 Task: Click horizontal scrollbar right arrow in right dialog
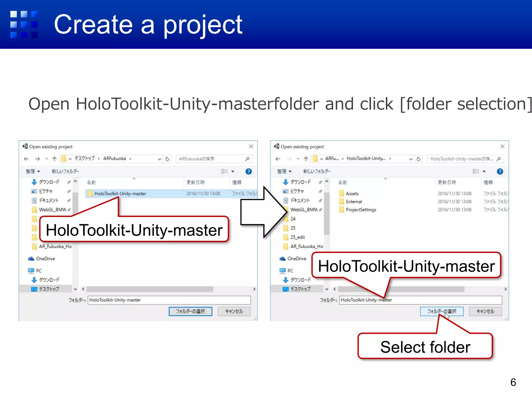pyautogui.click(x=506, y=289)
